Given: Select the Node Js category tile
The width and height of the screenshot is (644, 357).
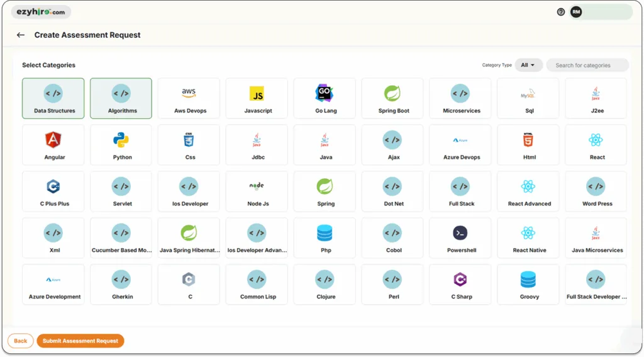Looking at the screenshot, I should [x=257, y=191].
